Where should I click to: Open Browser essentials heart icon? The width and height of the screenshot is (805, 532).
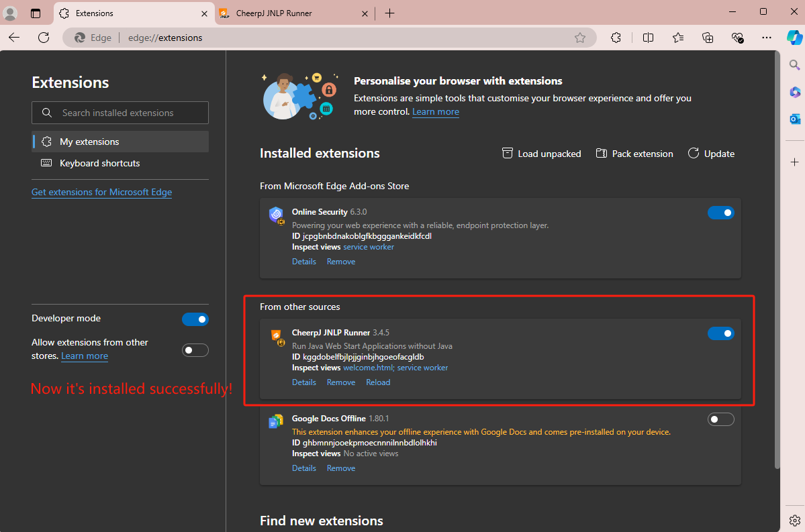tap(737, 38)
